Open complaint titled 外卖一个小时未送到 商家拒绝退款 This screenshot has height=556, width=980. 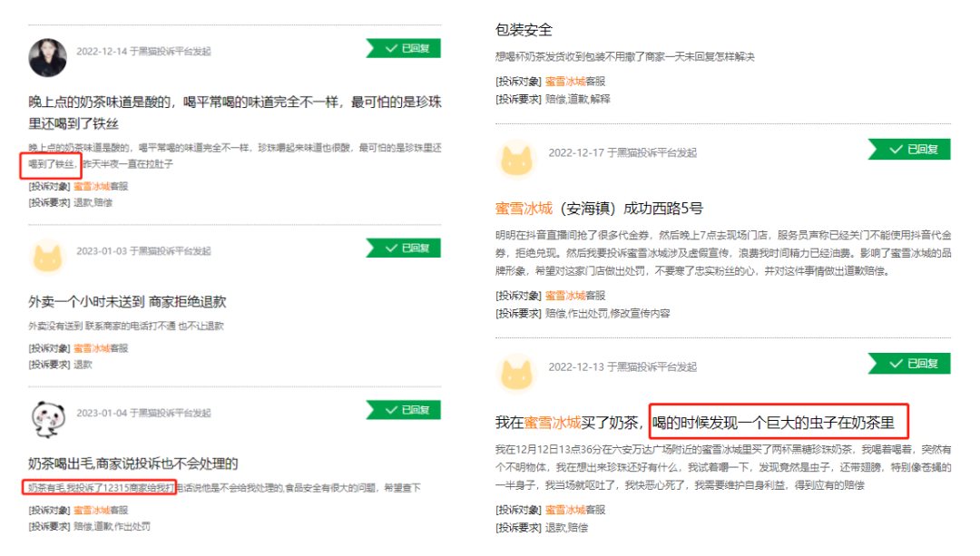pos(127,302)
